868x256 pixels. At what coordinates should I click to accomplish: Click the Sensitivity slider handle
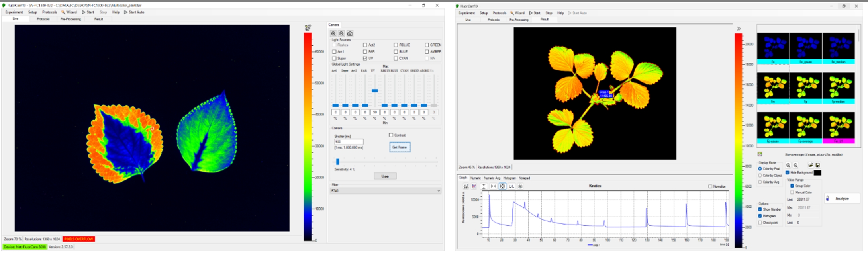pos(337,162)
